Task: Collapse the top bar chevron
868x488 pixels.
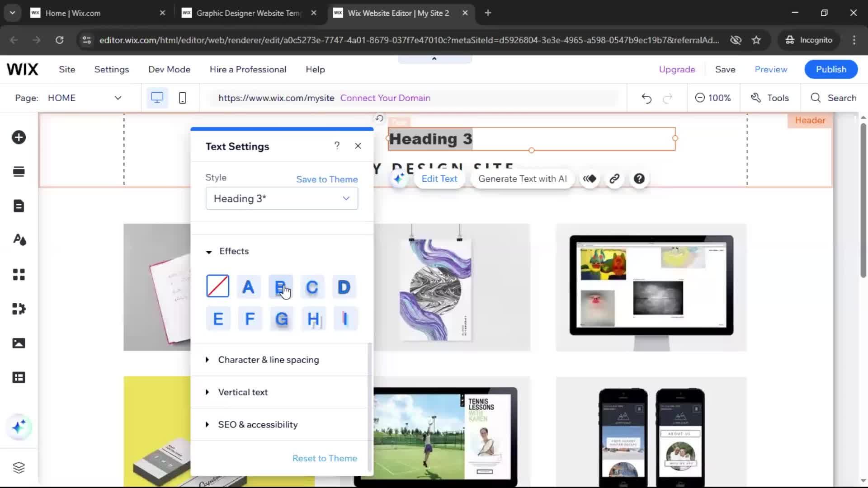Action: click(x=434, y=59)
